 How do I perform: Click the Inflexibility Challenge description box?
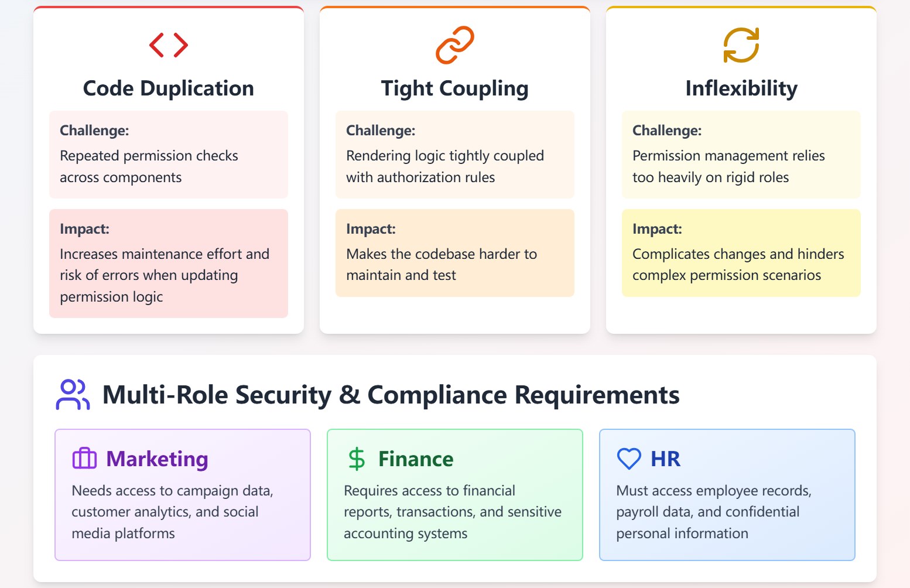pyautogui.click(x=741, y=155)
